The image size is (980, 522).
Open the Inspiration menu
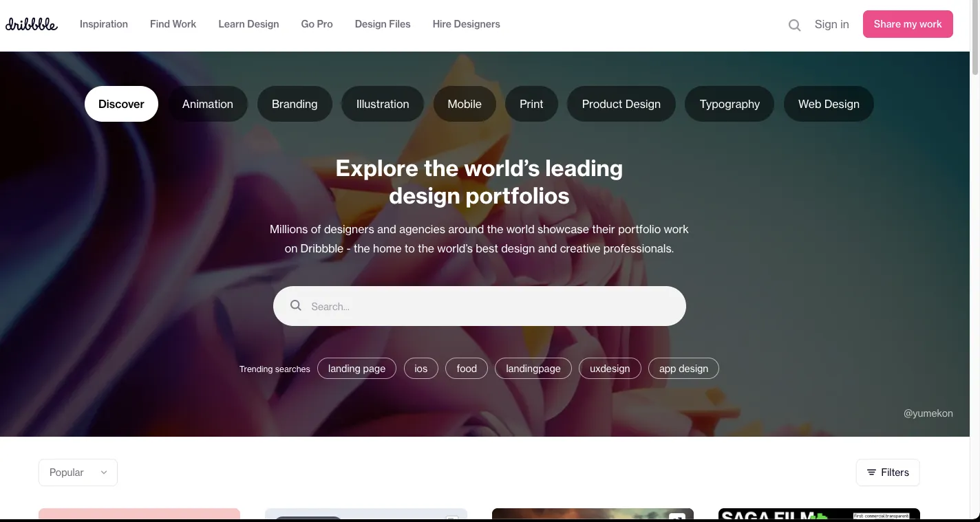pyautogui.click(x=104, y=24)
